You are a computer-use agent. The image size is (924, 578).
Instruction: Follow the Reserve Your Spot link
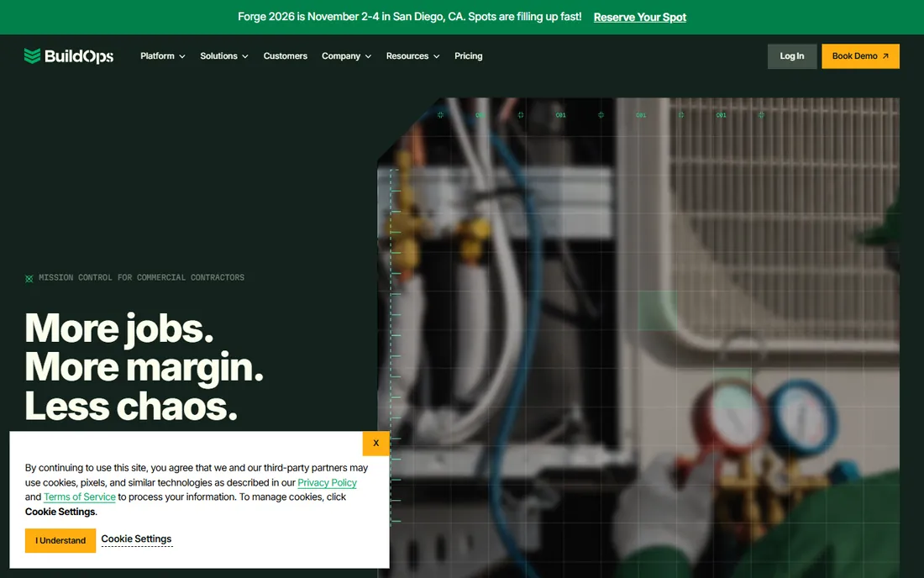click(640, 17)
